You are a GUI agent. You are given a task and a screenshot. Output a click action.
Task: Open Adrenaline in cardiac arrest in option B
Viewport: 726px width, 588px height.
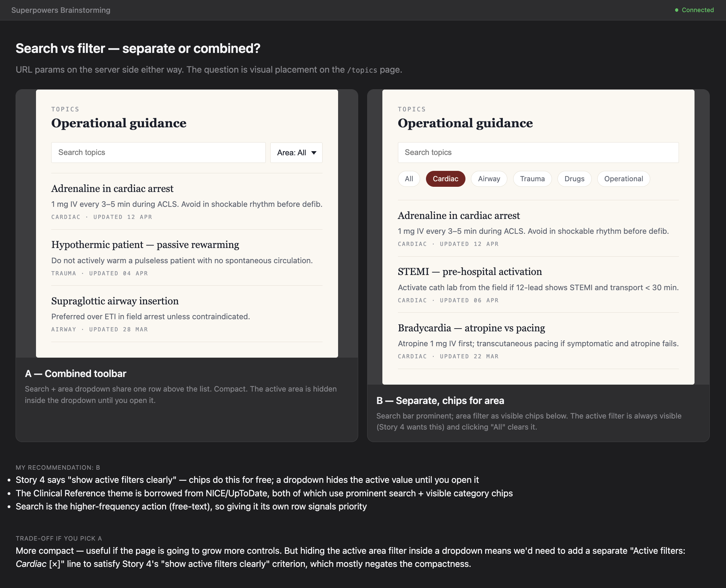pyautogui.click(x=459, y=215)
